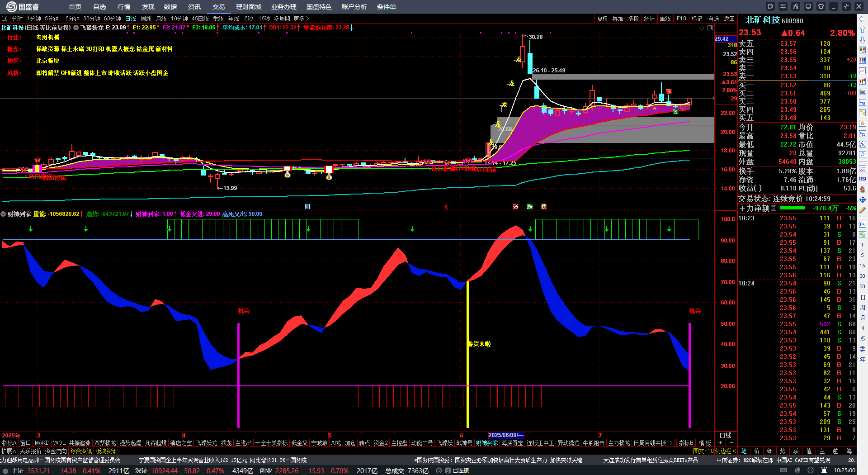Click the F10 icon in right sidebar
The width and height of the screenshot is (868, 475).
tap(863, 103)
